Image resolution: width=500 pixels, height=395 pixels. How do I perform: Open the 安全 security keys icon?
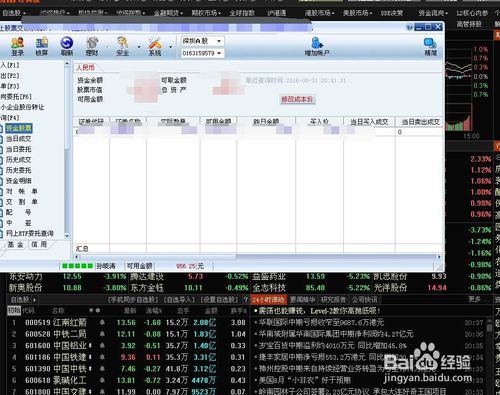pyautogui.click(x=122, y=46)
